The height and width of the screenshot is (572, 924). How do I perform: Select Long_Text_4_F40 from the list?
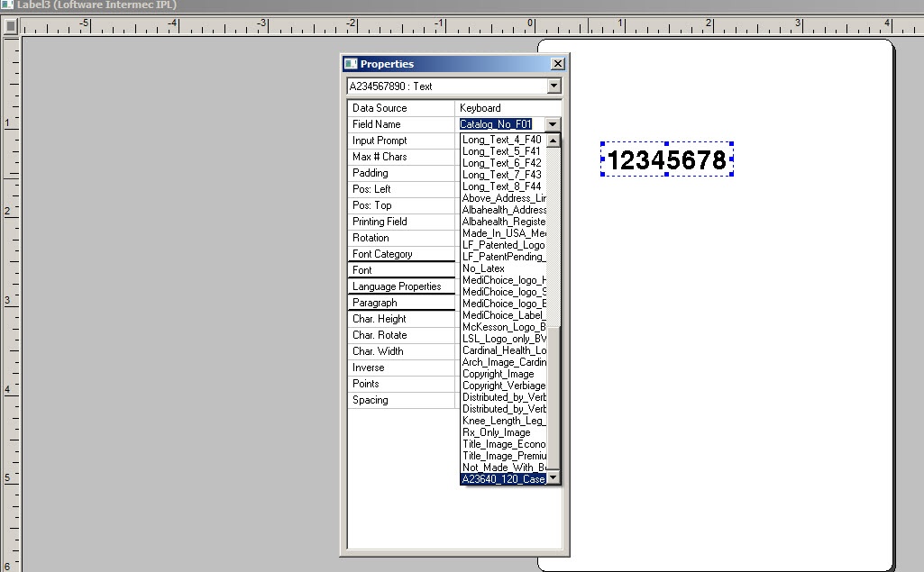[x=502, y=140]
